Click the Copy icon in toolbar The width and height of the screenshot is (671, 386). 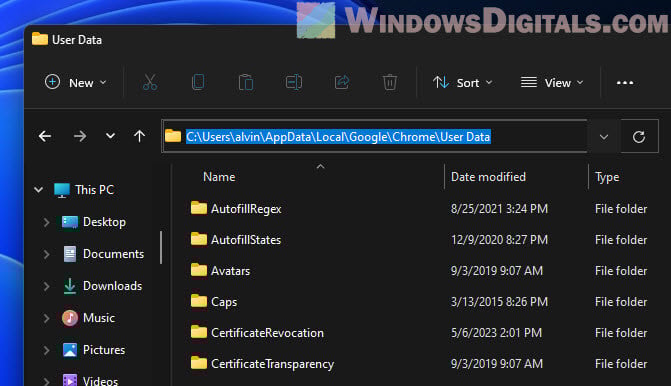[x=198, y=82]
